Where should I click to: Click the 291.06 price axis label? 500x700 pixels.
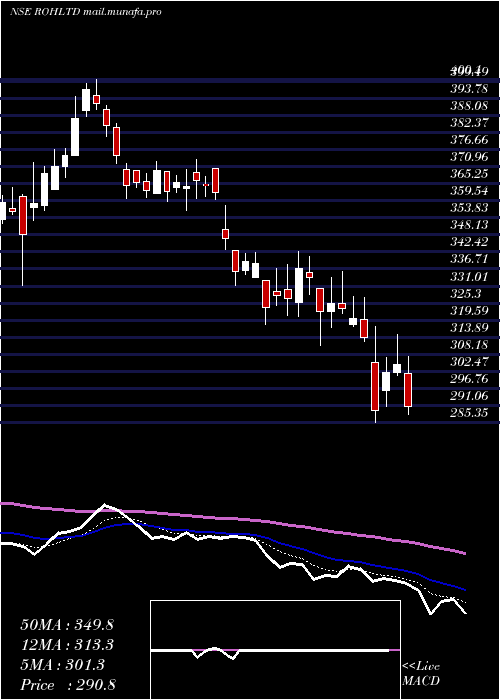tap(468, 396)
